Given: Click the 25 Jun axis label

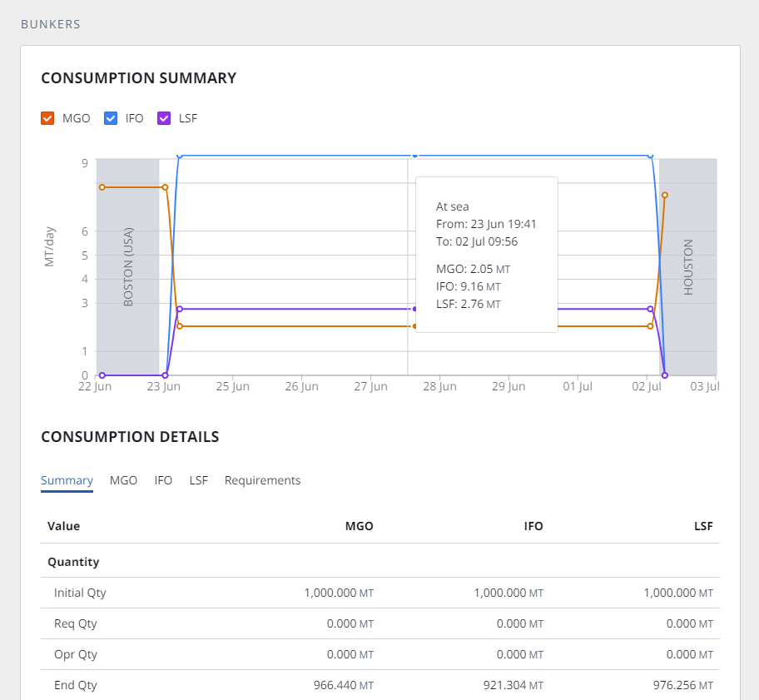Looking at the screenshot, I should 232,386.
